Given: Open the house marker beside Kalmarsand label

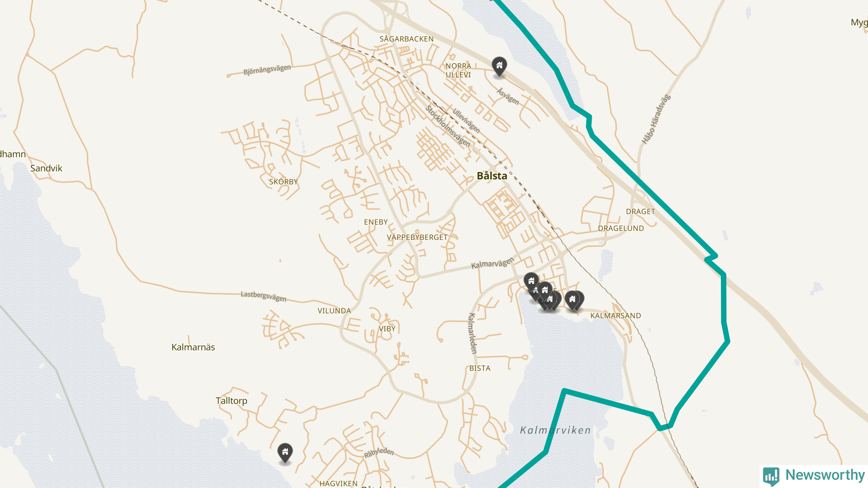Looking at the screenshot, I should (573, 300).
